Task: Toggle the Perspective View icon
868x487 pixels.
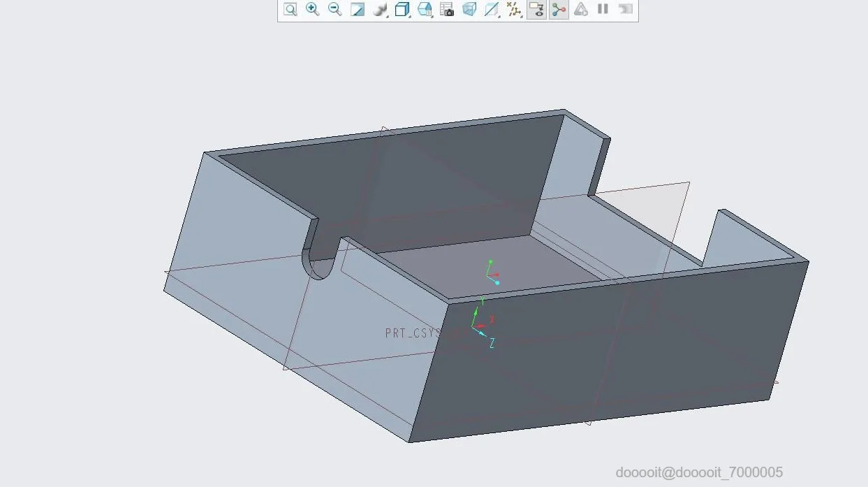Action: (469, 10)
